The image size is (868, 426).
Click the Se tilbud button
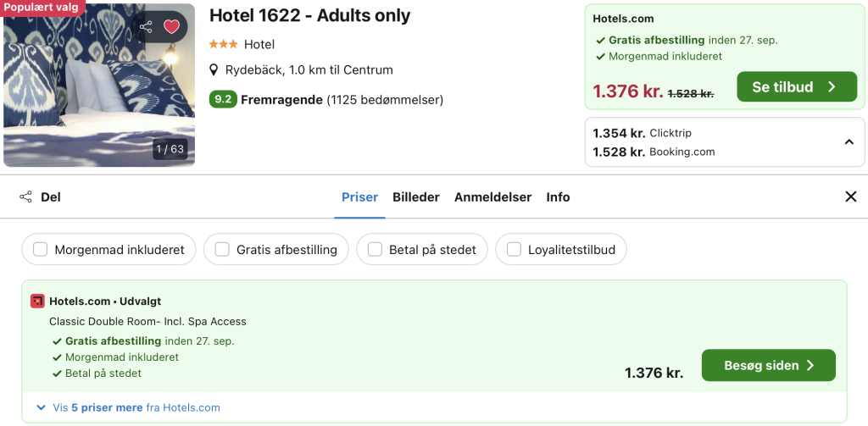pos(797,87)
